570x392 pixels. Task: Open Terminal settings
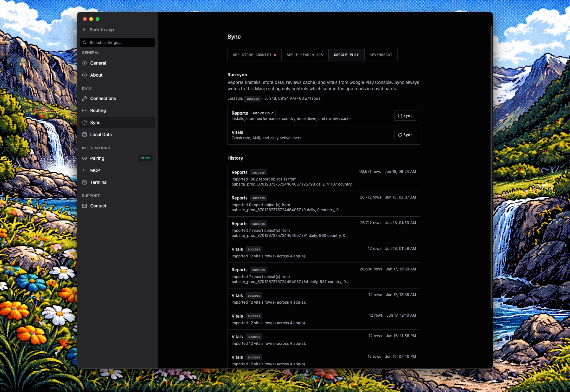coord(117,182)
